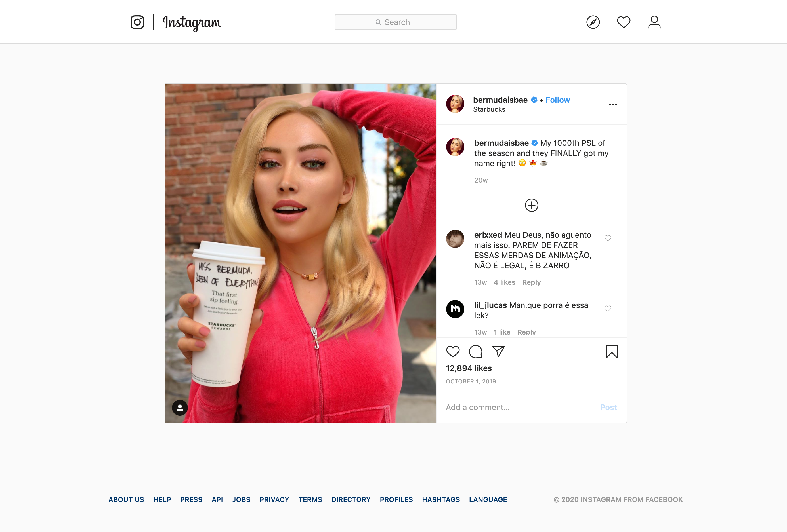Viewport: 787px width, 532px height.
Task: Click the search magnifier icon
Action: tap(378, 22)
